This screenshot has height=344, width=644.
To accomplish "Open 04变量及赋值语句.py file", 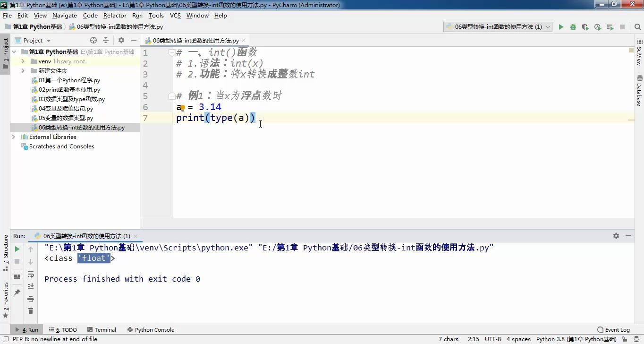I will coord(66,109).
